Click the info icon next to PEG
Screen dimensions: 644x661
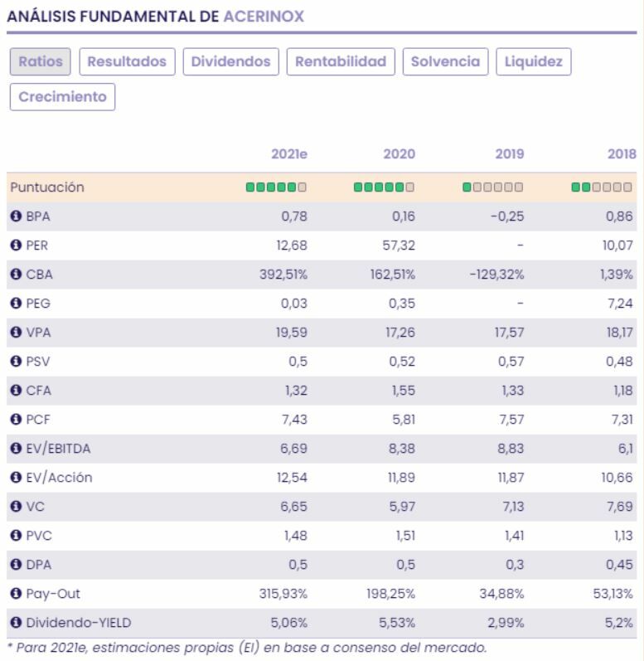tap(15, 304)
